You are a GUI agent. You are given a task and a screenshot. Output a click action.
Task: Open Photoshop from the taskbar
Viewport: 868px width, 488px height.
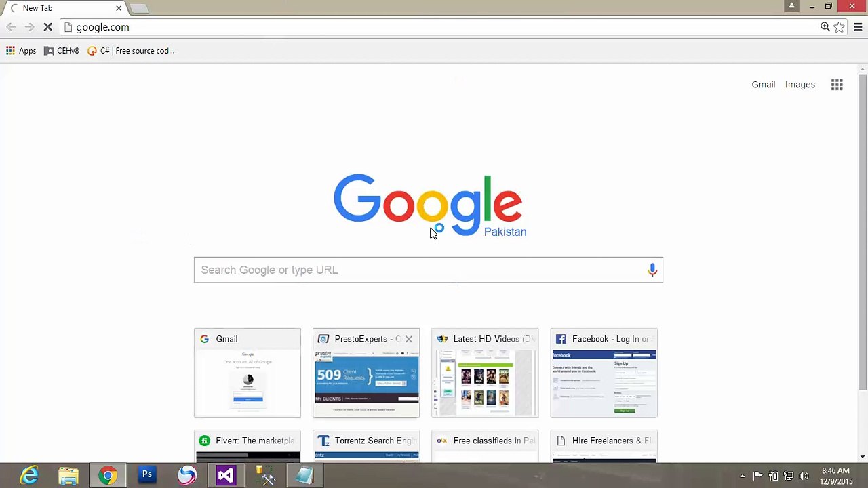tap(147, 476)
